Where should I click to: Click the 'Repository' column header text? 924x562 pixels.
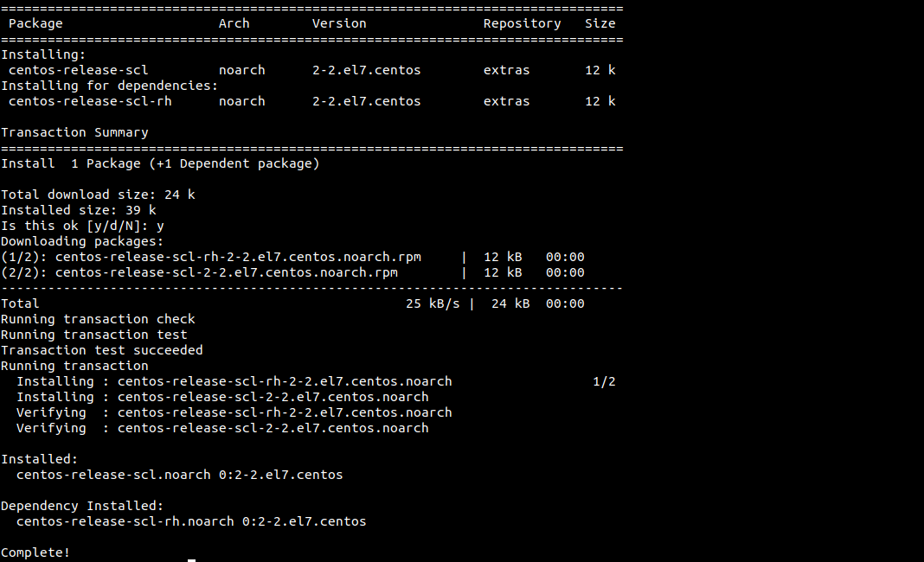(522, 23)
